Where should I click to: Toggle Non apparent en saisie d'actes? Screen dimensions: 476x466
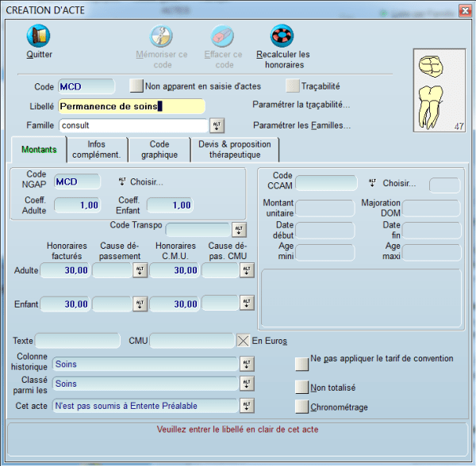point(136,86)
